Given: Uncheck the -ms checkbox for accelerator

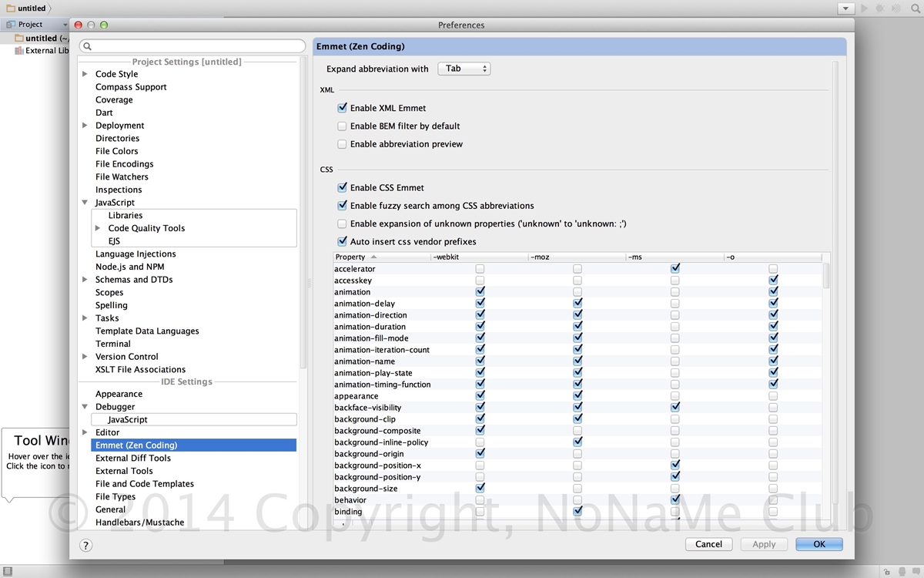Looking at the screenshot, I should [x=675, y=268].
